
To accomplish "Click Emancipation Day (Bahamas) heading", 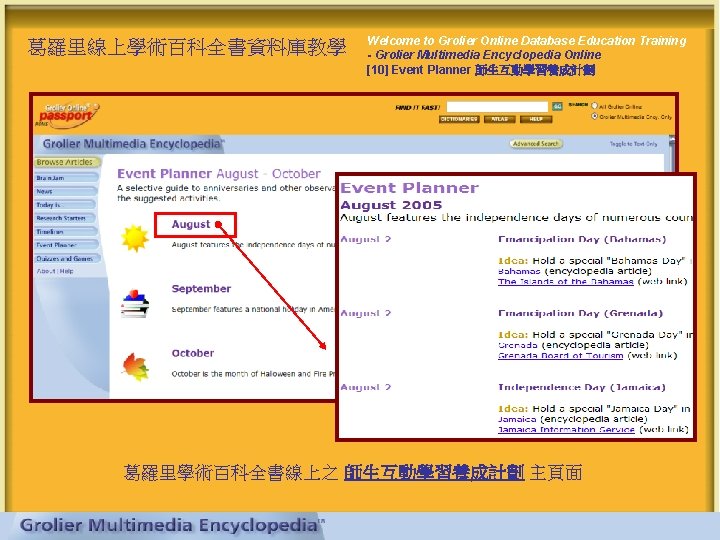I will coord(582,239).
